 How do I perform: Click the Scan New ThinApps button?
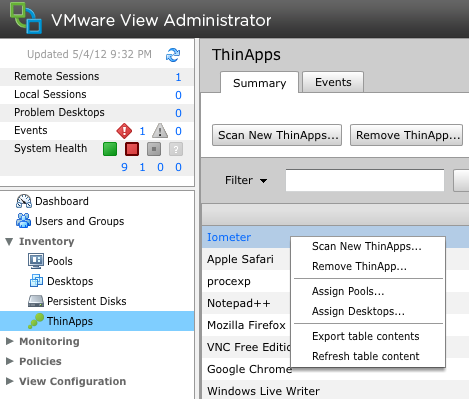[x=277, y=135]
